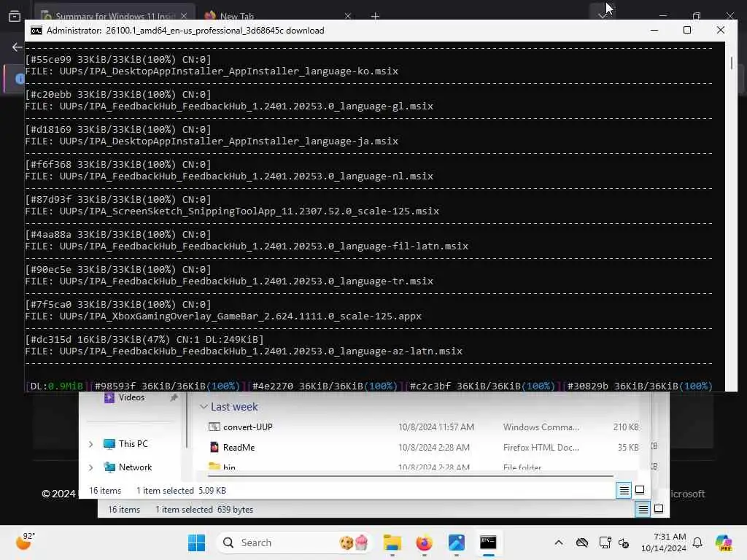This screenshot has width=747, height=560.
Task: Expand the Network tree node
Action: 91,467
